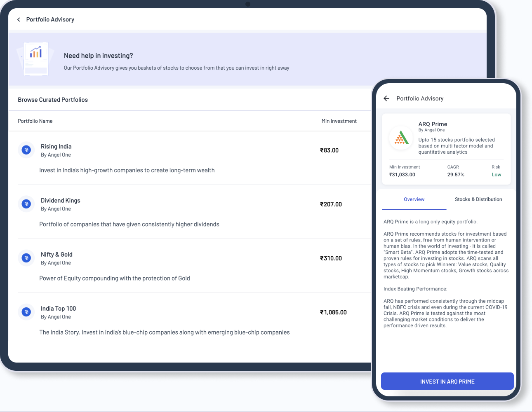Click the tablet back chevron icon
This screenshot has height=412, width=532.
[19, 20]
